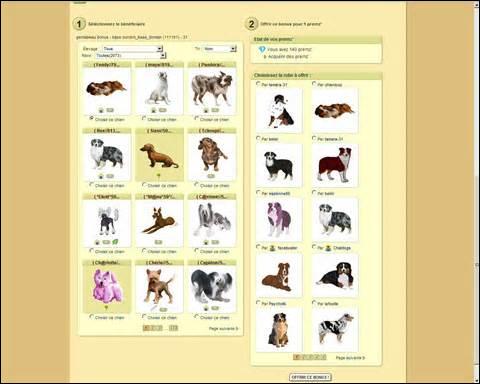Screen dimensions: 480x384
Task: Open the Race dropdown
Action: tap(130, 55)
